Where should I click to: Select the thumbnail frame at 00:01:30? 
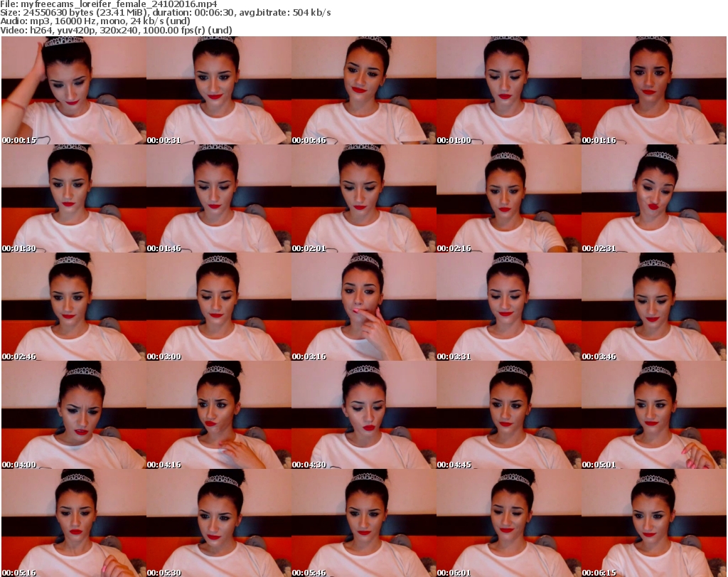coord(74,198)
